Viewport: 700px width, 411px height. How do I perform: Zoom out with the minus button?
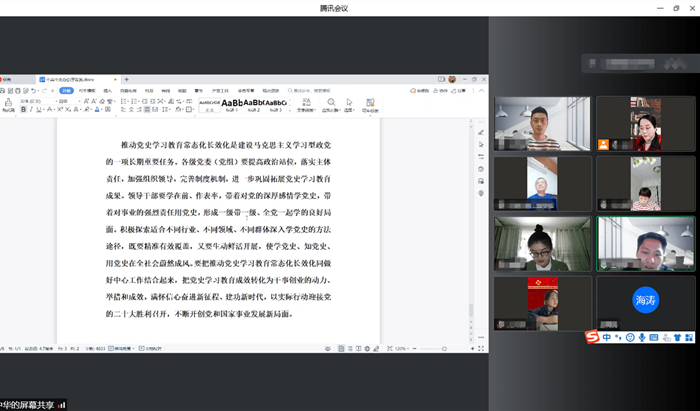pyautogui.click(x=415, y=349)
